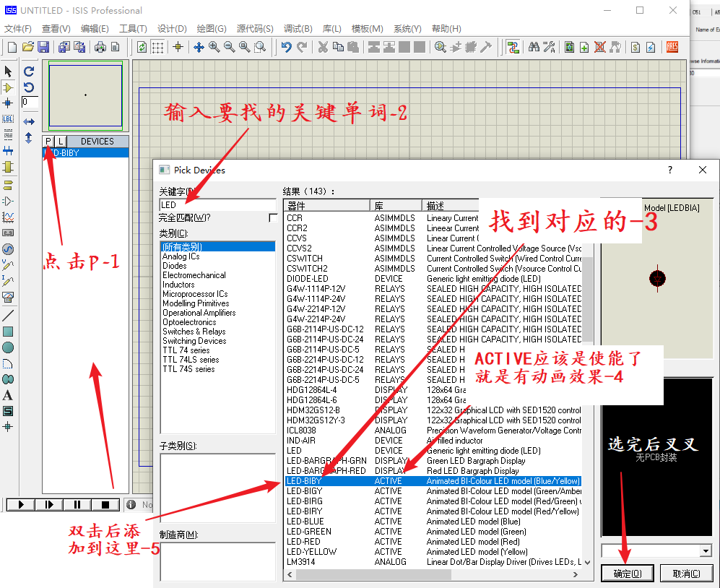
Task: Click the Search and tag binoculars icon
Action: click(x=534, y=47)
